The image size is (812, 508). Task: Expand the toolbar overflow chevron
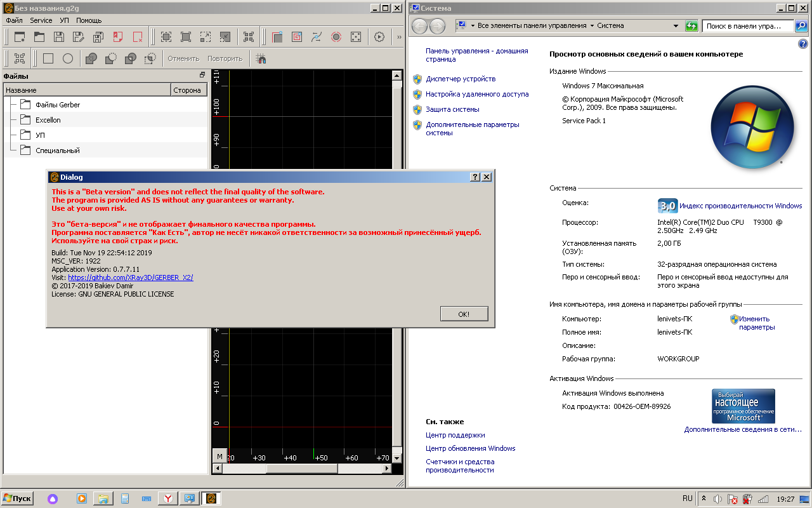(x=399, y=37)
